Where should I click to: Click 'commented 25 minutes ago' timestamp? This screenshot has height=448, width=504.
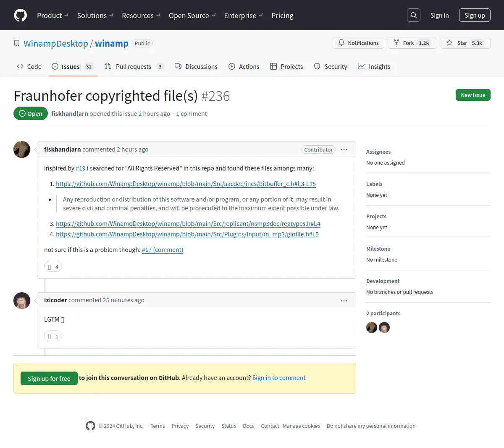(106, 300)
